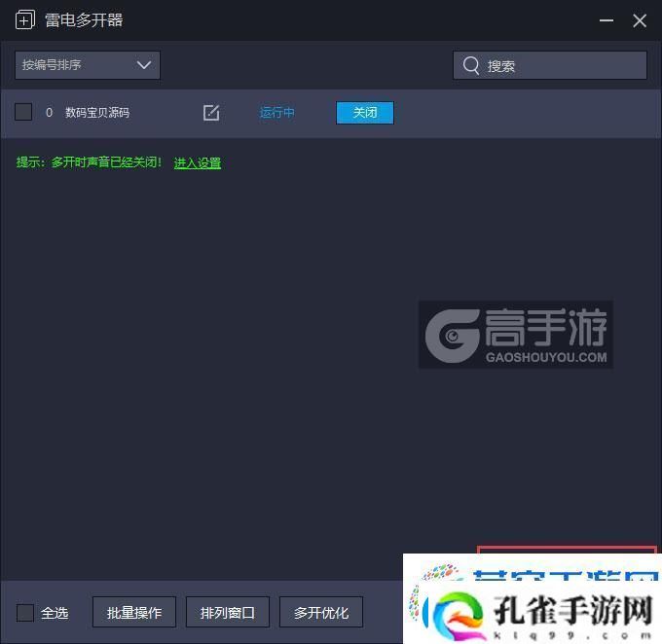Close the 雷电多开器 window
The height and width of the screenshot is (644, 662).
pyautogui.click(x=640, y=20)
